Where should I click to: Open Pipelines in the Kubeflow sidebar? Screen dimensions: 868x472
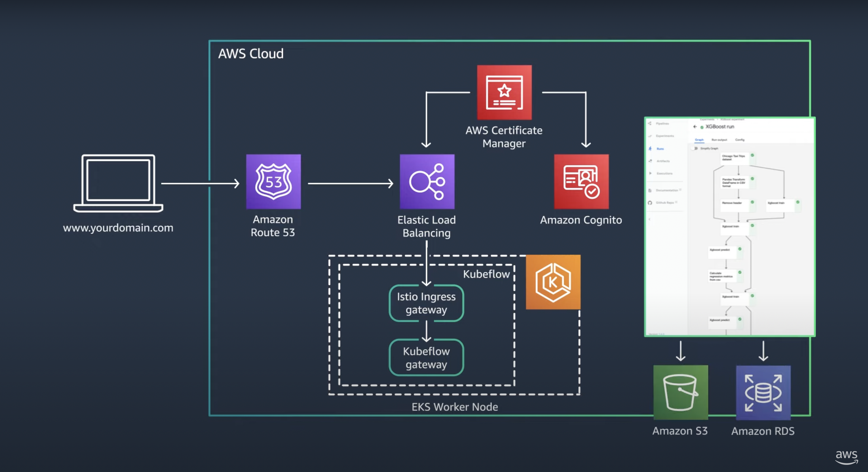point(662,124)
